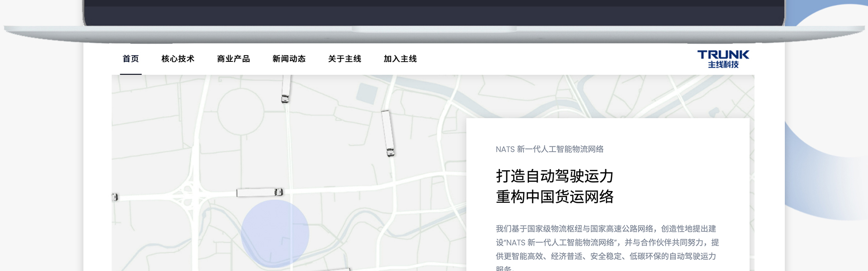
Task: Visit the 关于主线 menu item
Action: 344,59
